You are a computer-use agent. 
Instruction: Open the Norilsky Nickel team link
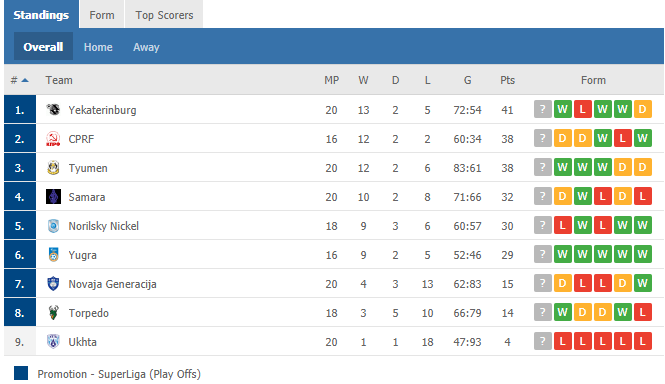click(x=103, y=226)
